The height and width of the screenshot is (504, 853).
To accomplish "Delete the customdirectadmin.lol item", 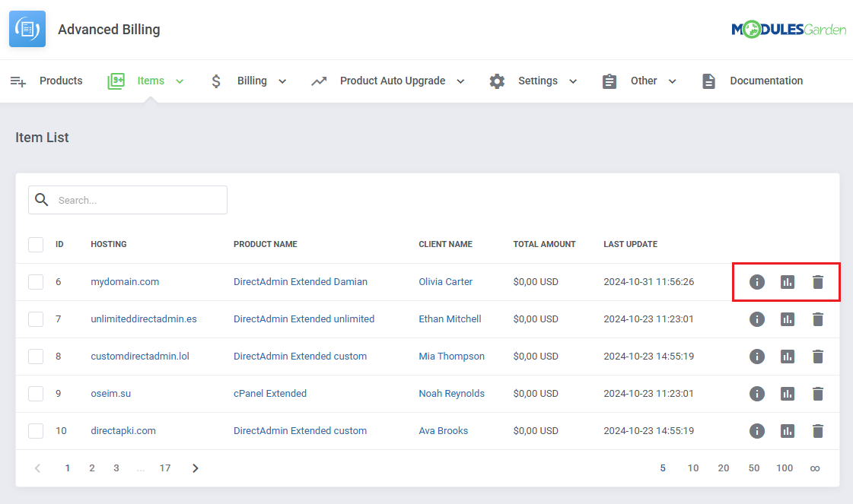I will click(x=818, y=356).
